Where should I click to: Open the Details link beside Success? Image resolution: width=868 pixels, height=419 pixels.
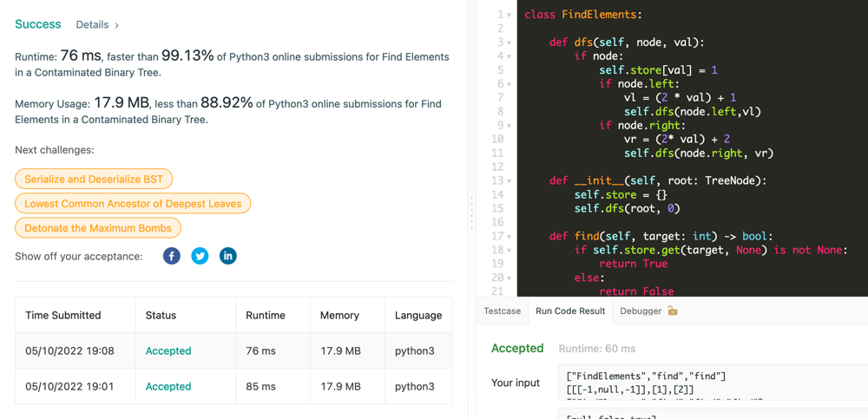pos(97,25)
